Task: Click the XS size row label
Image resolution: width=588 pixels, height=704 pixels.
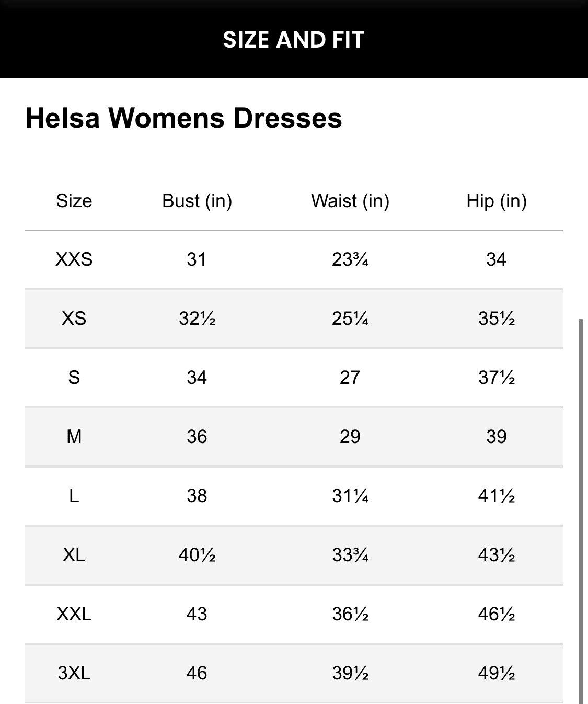Action: [74, 319]
